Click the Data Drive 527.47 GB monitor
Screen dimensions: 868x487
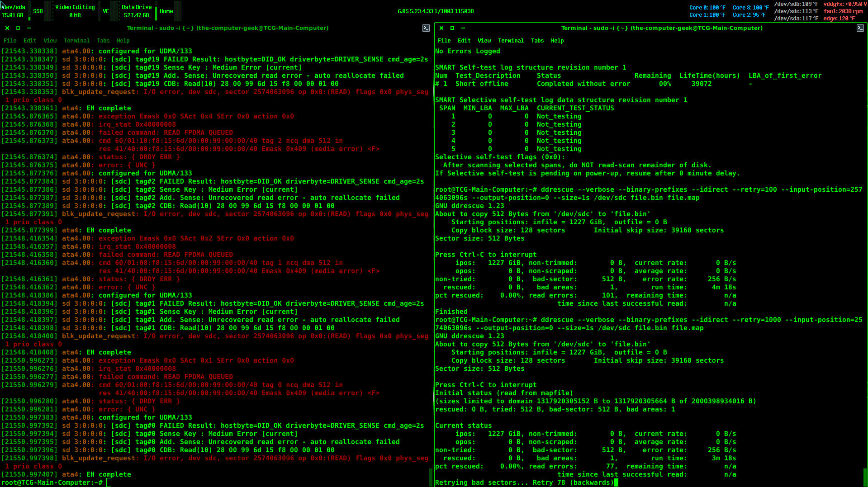(x=137, y=11)
